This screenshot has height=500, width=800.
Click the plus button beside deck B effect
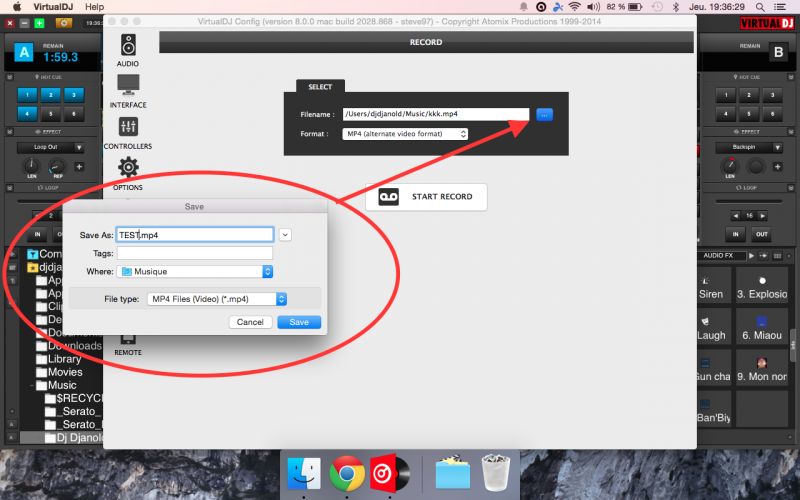(778, 167)
